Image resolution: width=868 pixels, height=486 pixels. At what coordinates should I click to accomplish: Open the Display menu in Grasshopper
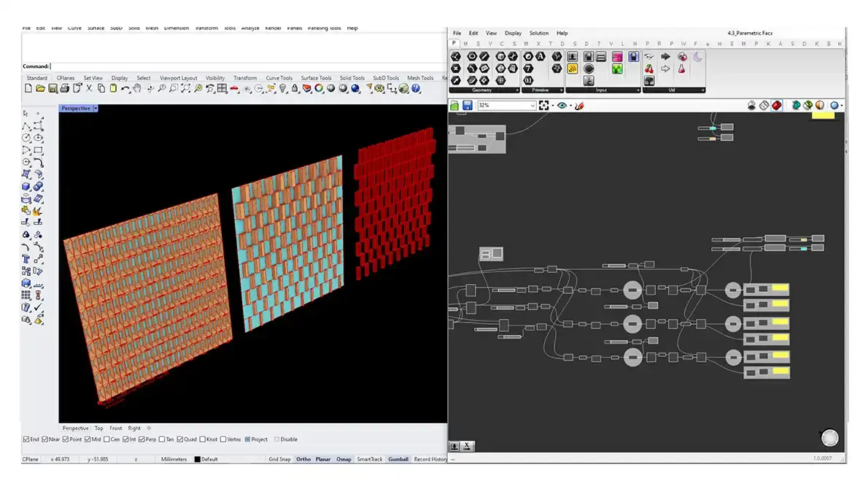(514, 34)
